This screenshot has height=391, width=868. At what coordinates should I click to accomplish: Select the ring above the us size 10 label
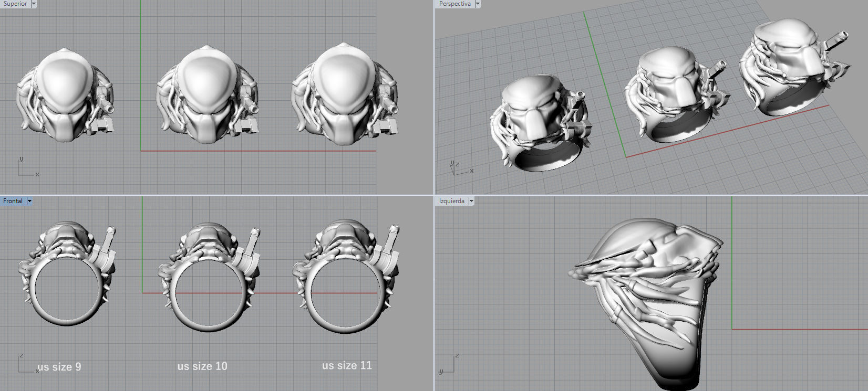[209, 276]
